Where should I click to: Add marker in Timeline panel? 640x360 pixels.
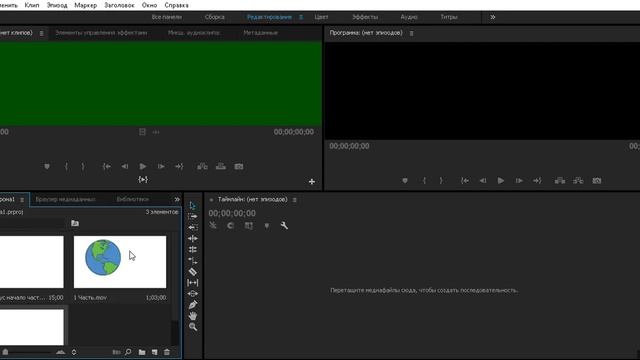(267, 225)
